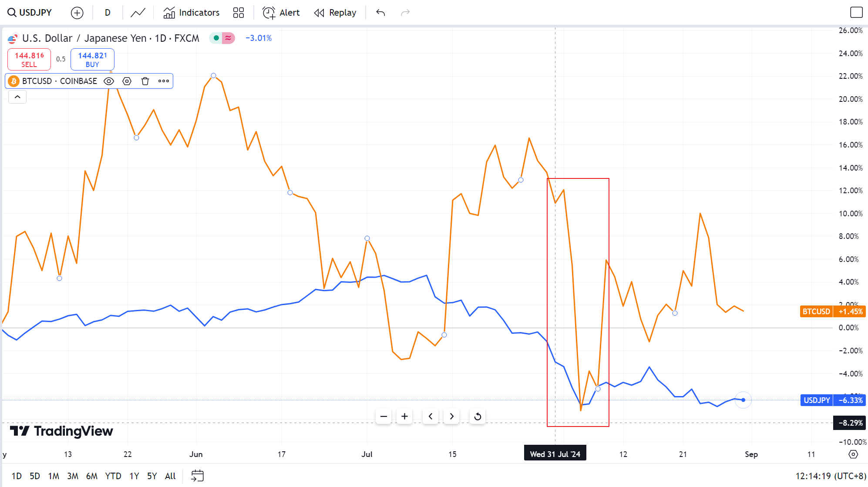Viewport: 868px width, 487px height.
Task: Select the 1M date range
Action: coord(54,476)
